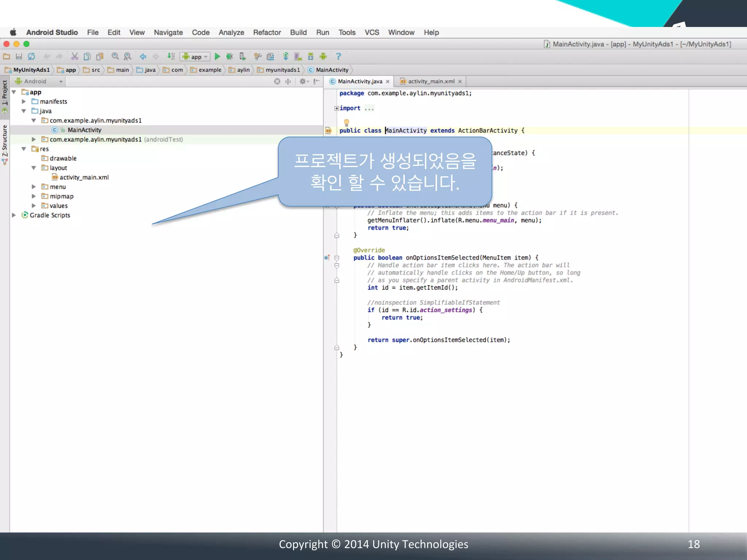The image size is (747, 560).
Task: Hide the project tool window
Action: point(316,81)
